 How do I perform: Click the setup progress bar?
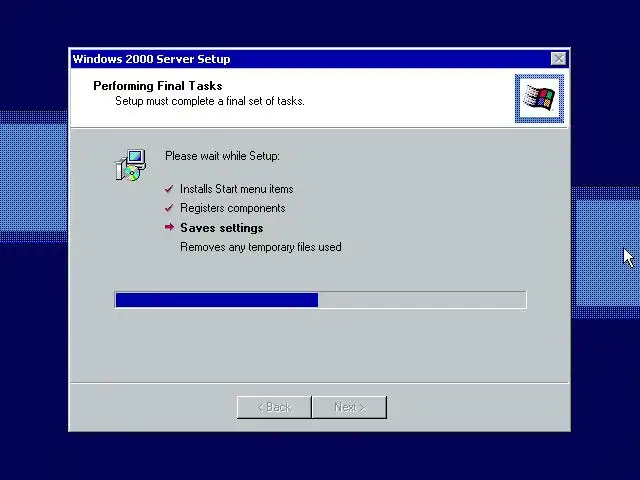(x=320, y=300)
